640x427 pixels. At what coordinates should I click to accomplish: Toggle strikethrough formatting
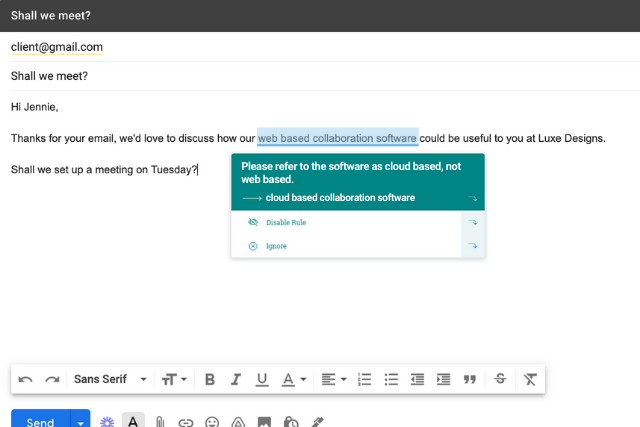[500, 379]
